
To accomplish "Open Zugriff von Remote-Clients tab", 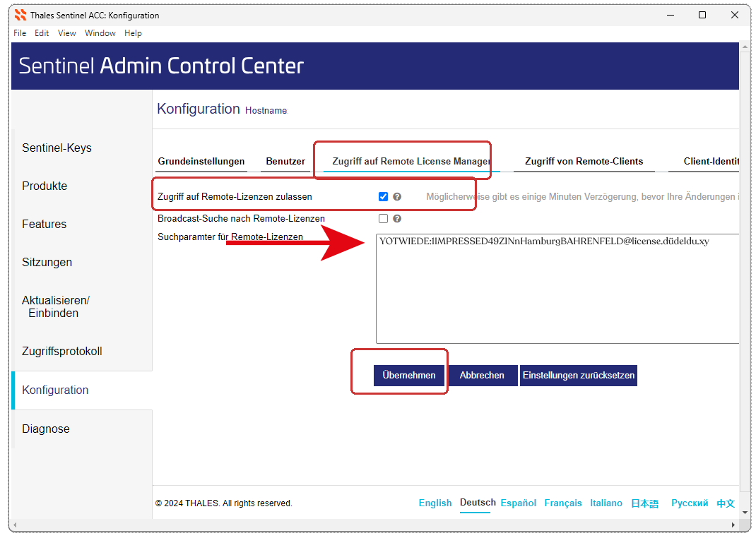I will click(584, 162).
